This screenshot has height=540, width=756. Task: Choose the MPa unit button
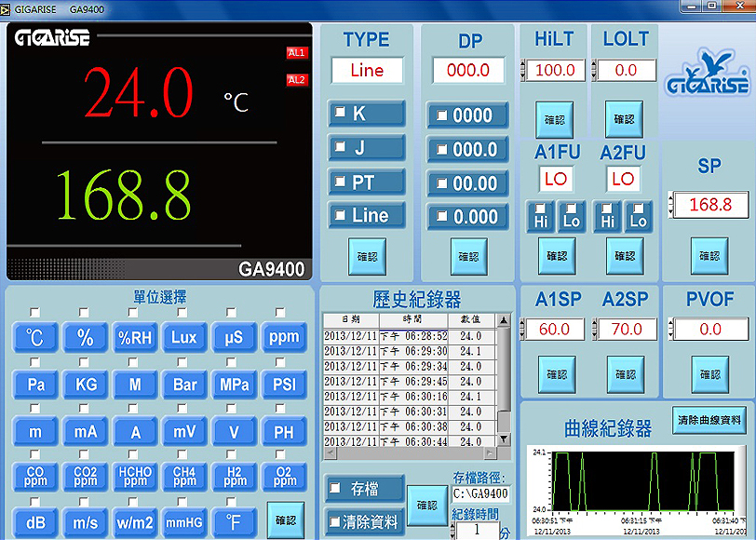point(234,385)
